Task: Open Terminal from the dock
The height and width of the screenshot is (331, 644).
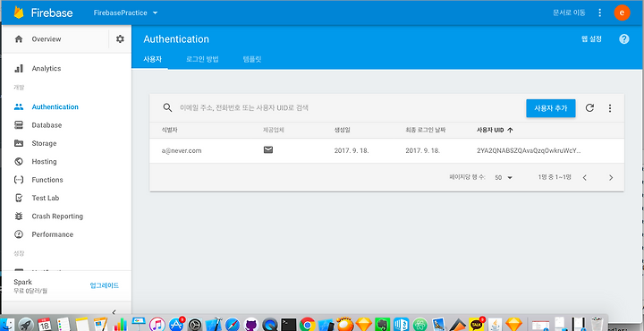Action: [x=289, y=325]
